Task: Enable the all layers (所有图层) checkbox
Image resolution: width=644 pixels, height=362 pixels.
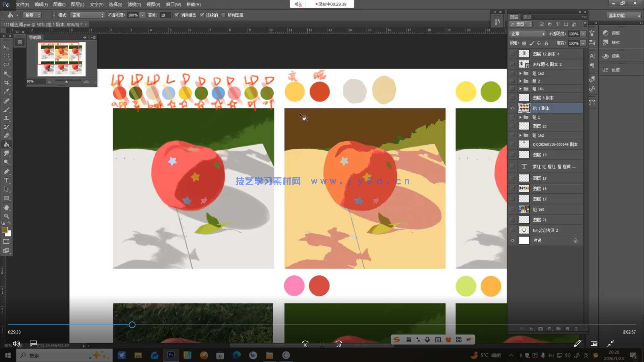Action: pyautogui.click(x=224, y=15)
